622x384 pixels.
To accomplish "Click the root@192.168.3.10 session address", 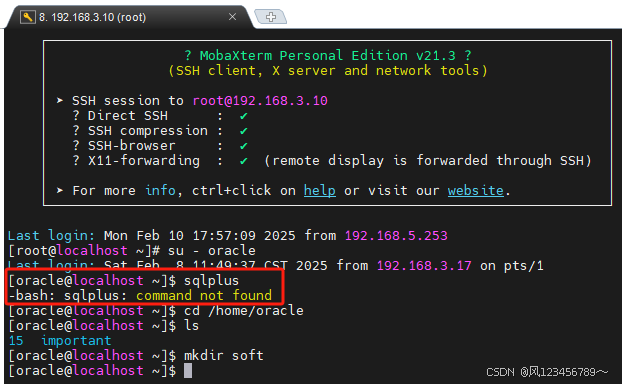I will pos(260,101).
